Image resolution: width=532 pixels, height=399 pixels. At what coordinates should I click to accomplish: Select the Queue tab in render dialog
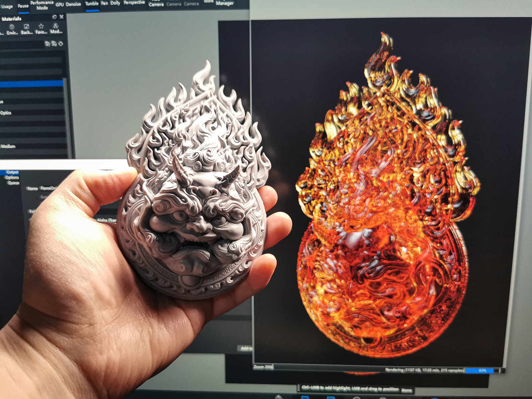tap(13, 183)
